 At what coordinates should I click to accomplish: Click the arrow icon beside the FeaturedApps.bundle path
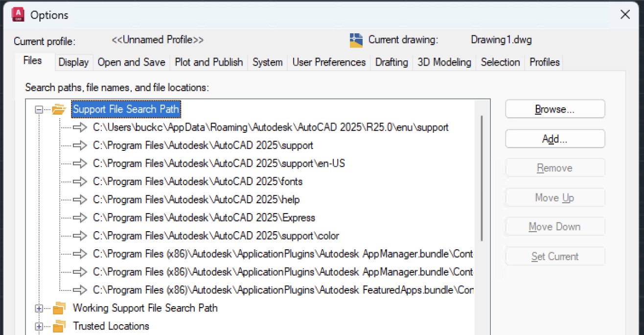click(x=79, y=290)
